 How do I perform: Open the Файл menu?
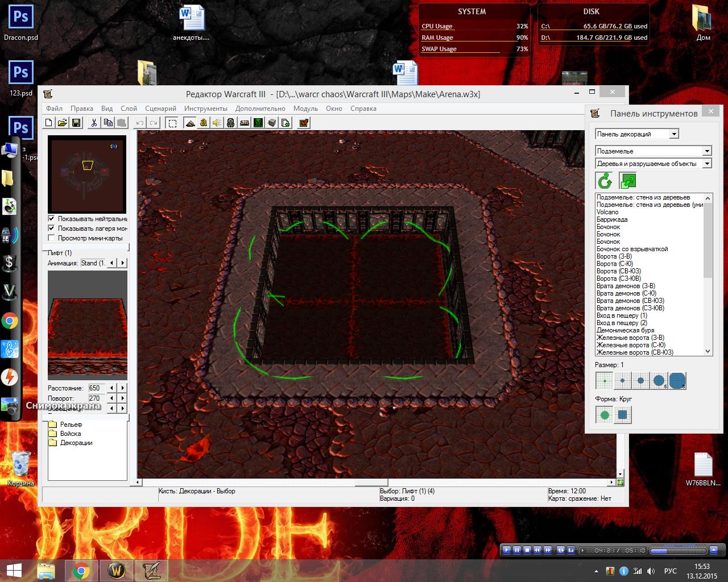point(55,109)
